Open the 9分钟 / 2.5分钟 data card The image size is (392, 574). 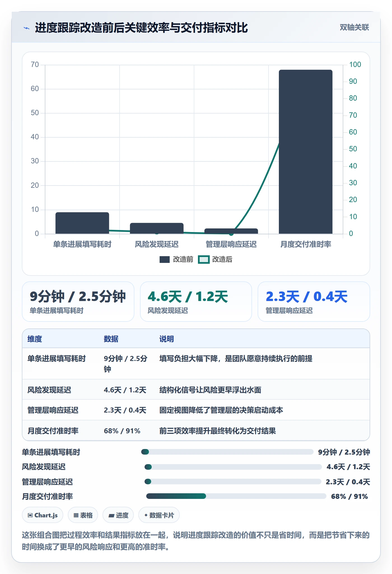[x=78, y=302]
